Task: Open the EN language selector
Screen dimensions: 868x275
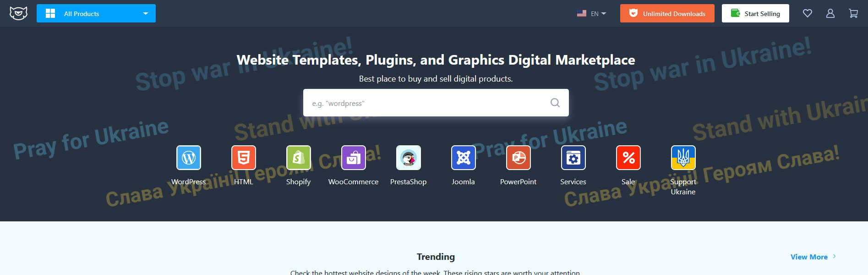Action: tap(591, 13)
